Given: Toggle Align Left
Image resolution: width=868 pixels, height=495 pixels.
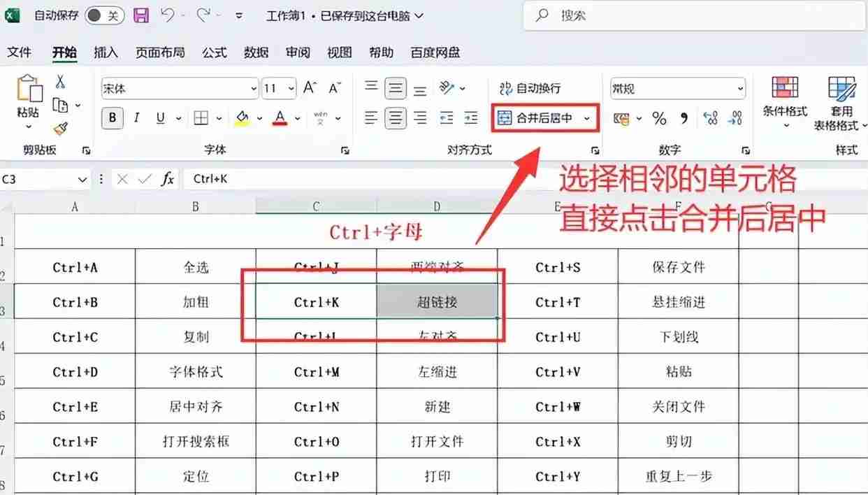Looking at the screenshot, I should coord(372,118).
